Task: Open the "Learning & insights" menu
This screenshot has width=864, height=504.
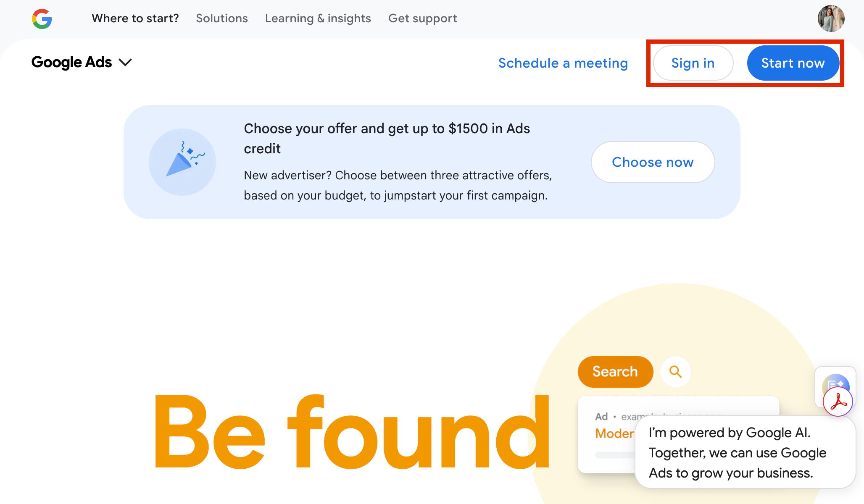Action: tap(318, 18)
